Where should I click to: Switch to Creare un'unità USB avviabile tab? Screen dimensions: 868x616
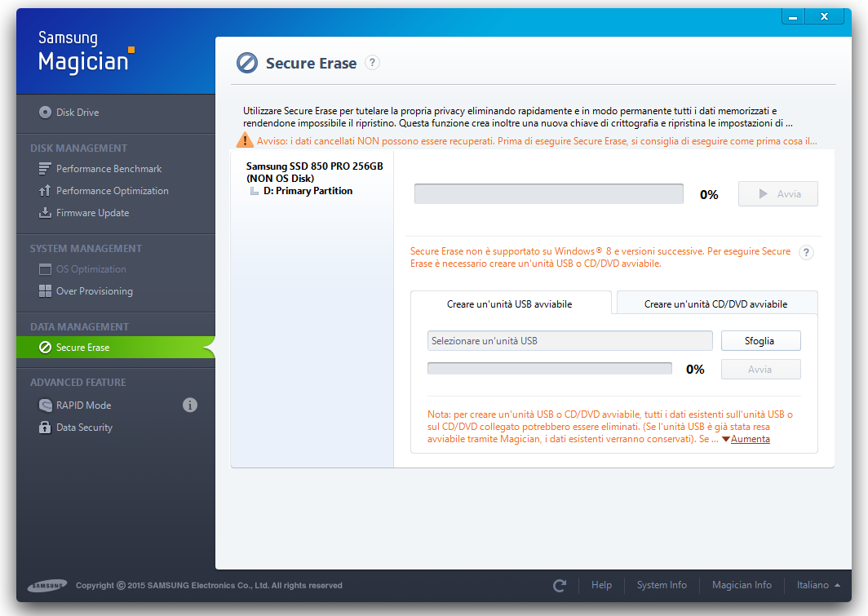pos(511,304)
